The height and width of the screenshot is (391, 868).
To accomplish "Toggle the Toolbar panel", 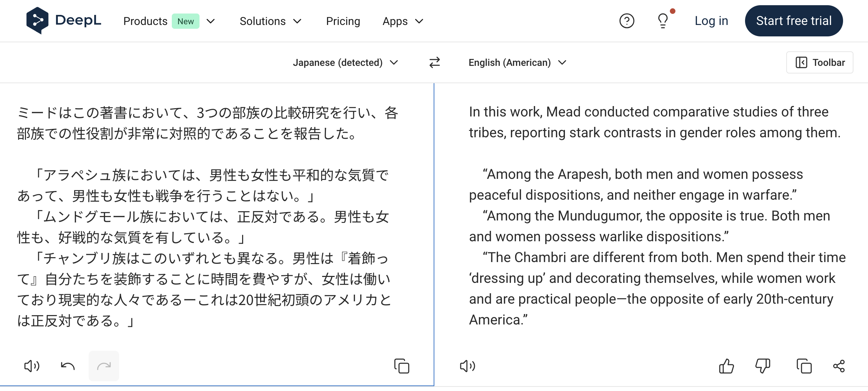I will [x=819, y=62].
